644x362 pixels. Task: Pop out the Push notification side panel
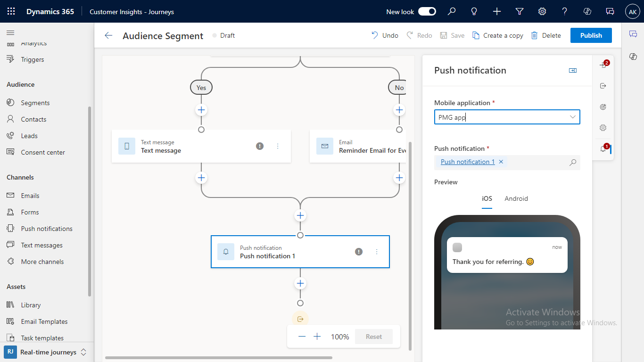[573, 70]
